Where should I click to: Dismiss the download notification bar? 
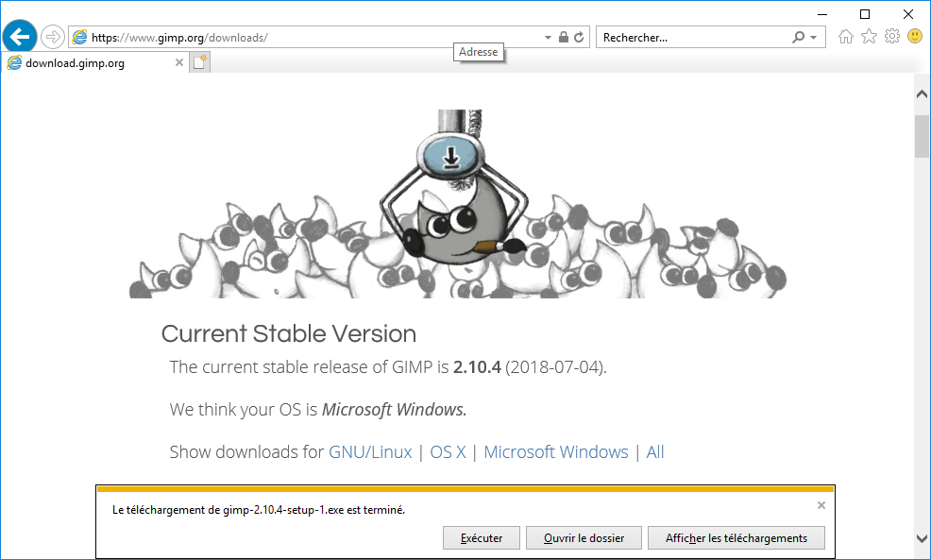[x=821, y=505]
